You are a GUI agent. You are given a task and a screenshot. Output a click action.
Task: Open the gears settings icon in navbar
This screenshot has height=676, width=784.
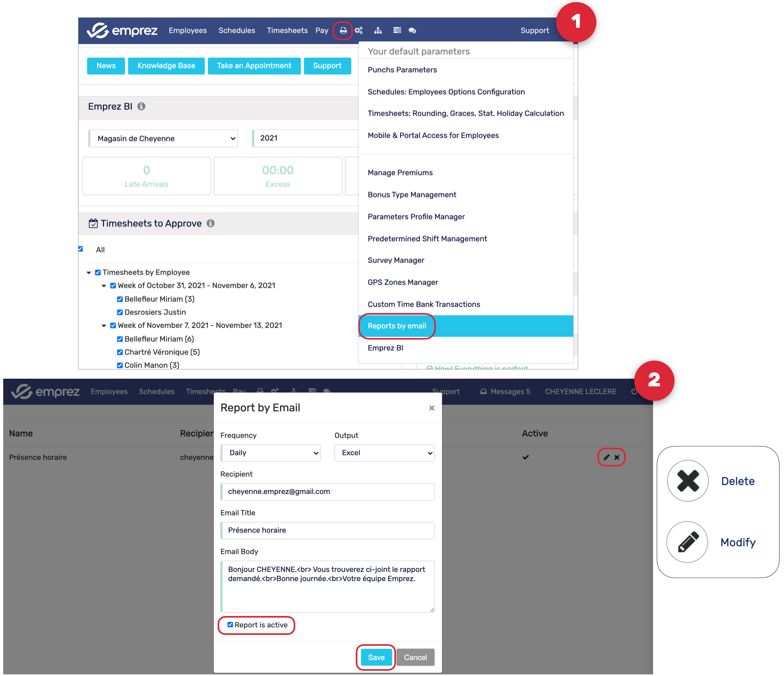coord(359,31)
